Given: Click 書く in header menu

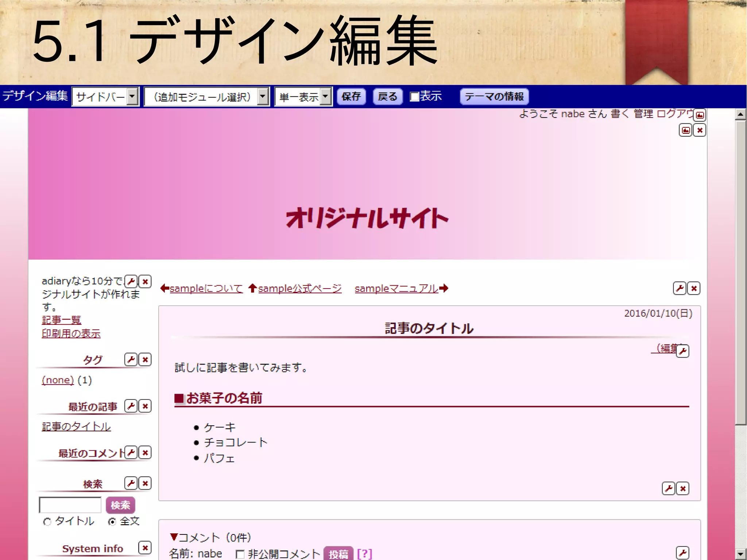Looking at the screenshot, I should point(620,114).
